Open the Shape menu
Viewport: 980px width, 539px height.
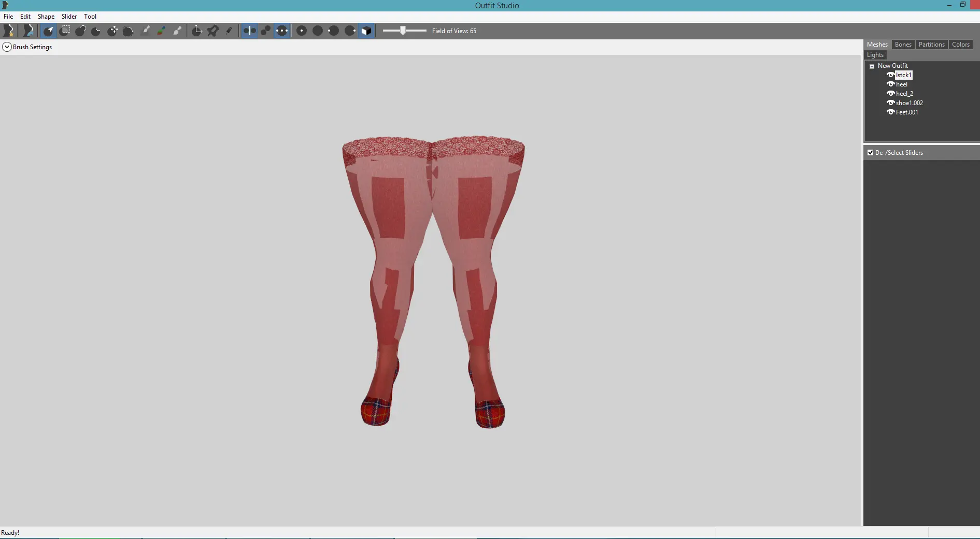coord(46,17)
